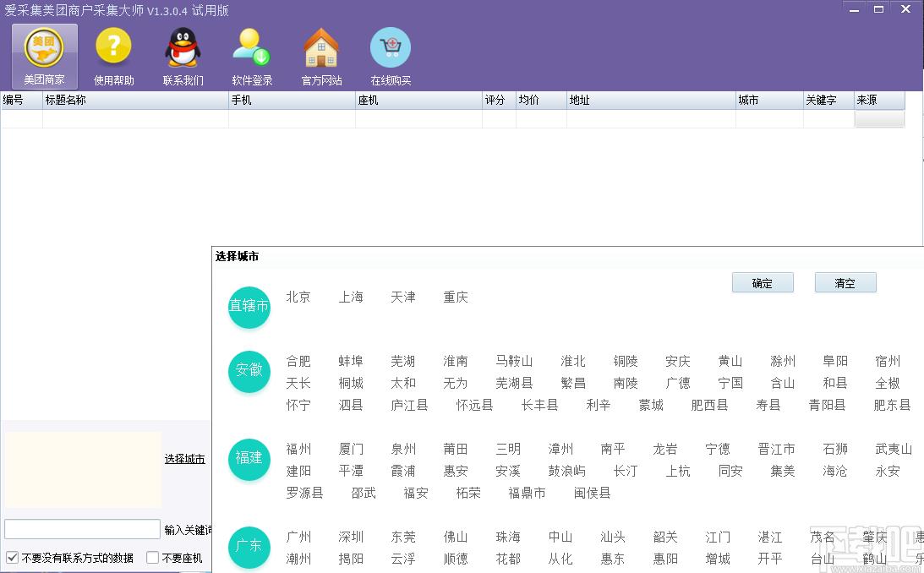Select 芜湖县 in Anhui list
Image resolution: width=924 pixels, height=573 pixels.
pos(515,383)
